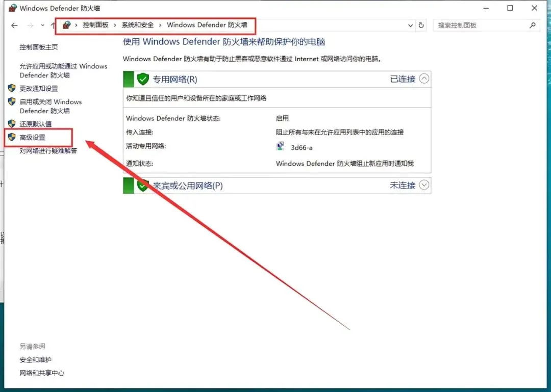Close the Windows Defender 防火墙 window

(x=535, y=8)
